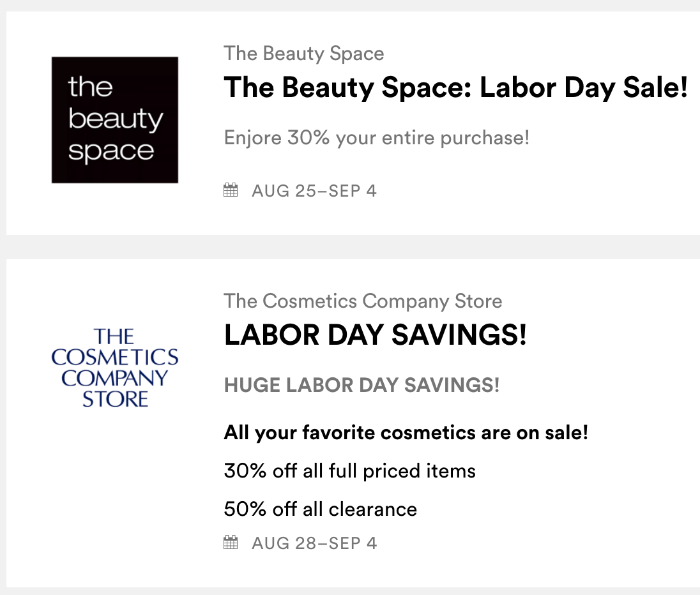Viewport: 700px width, 595px height.
Task: Click the AUG 25–SEP 4 date range
Action: [314, 190]
